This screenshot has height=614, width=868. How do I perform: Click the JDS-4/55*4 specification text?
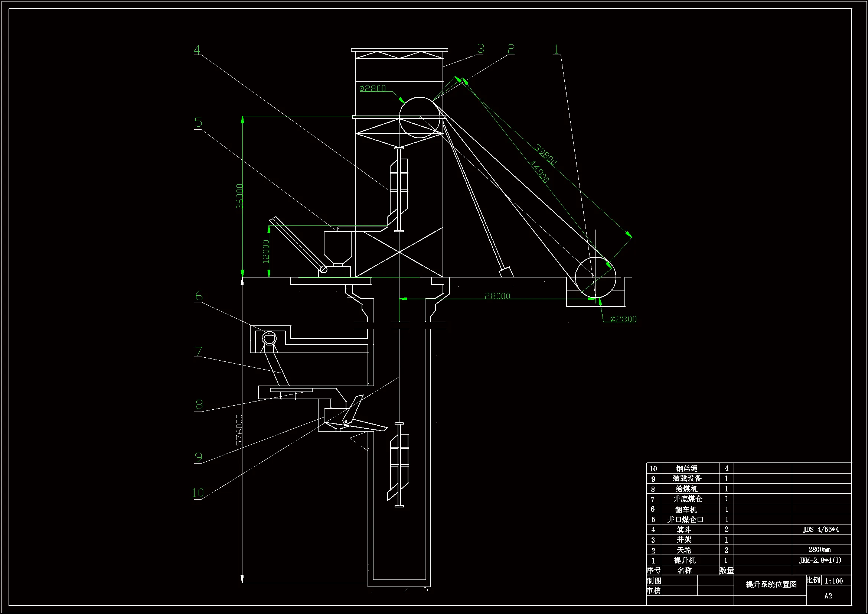pos(821,529)
